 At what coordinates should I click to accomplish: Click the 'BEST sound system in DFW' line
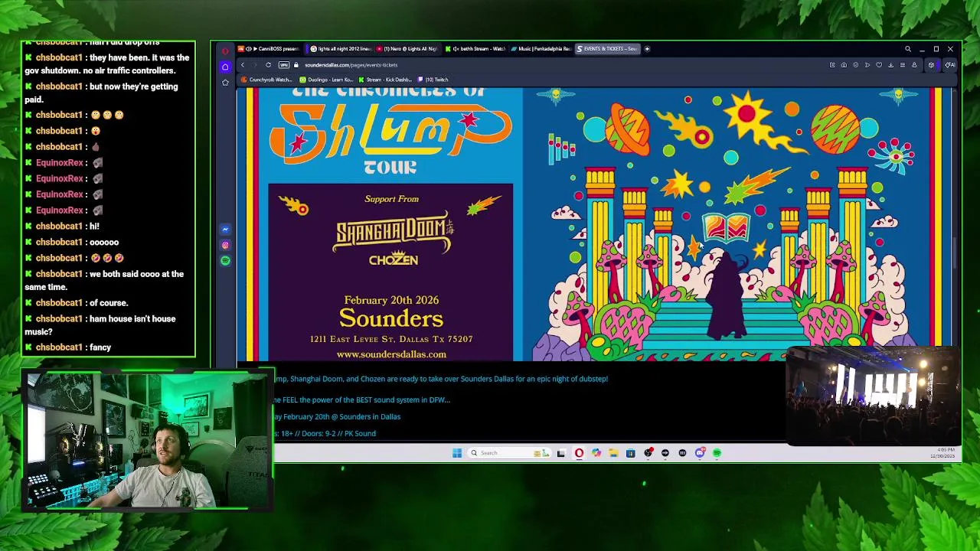point(362,399)
